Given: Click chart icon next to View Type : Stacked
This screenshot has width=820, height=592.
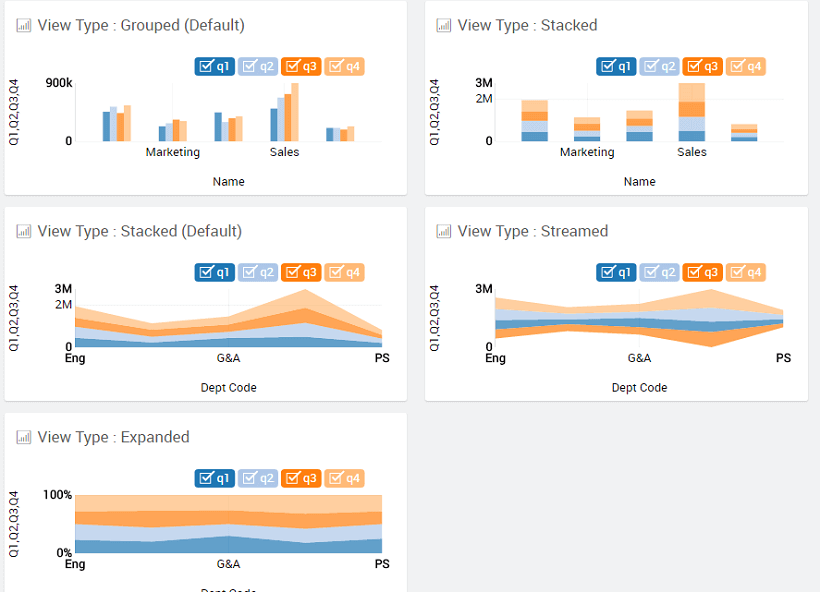Looking at the screenshot, I should pos(444,25).
